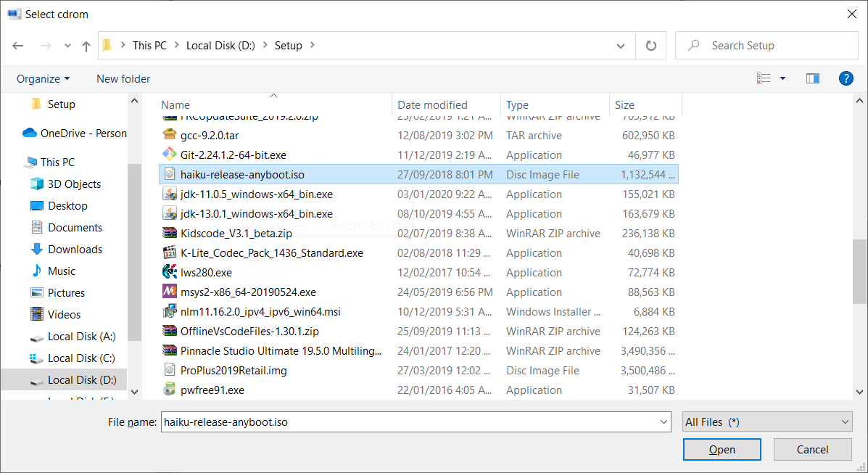The height and width of the screenshot is (473, 868).
Task: Select Downloads in the navigation pane
Action: (75, 250)
